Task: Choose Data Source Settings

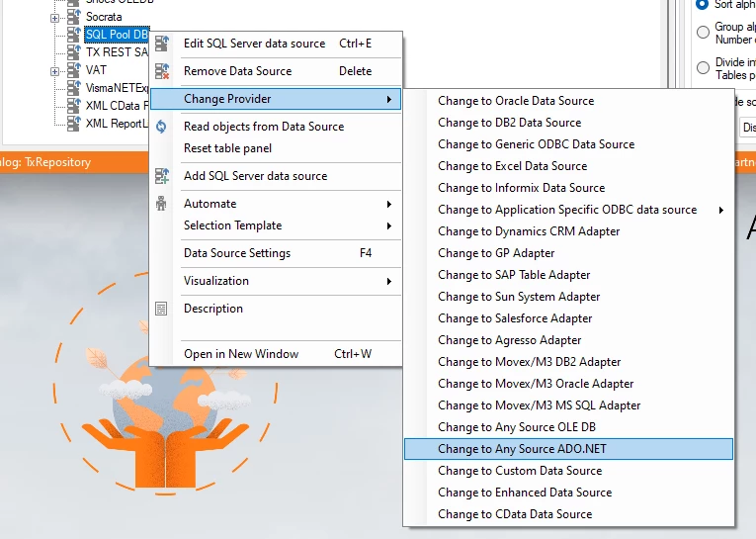Action: (x=276, y=253)
